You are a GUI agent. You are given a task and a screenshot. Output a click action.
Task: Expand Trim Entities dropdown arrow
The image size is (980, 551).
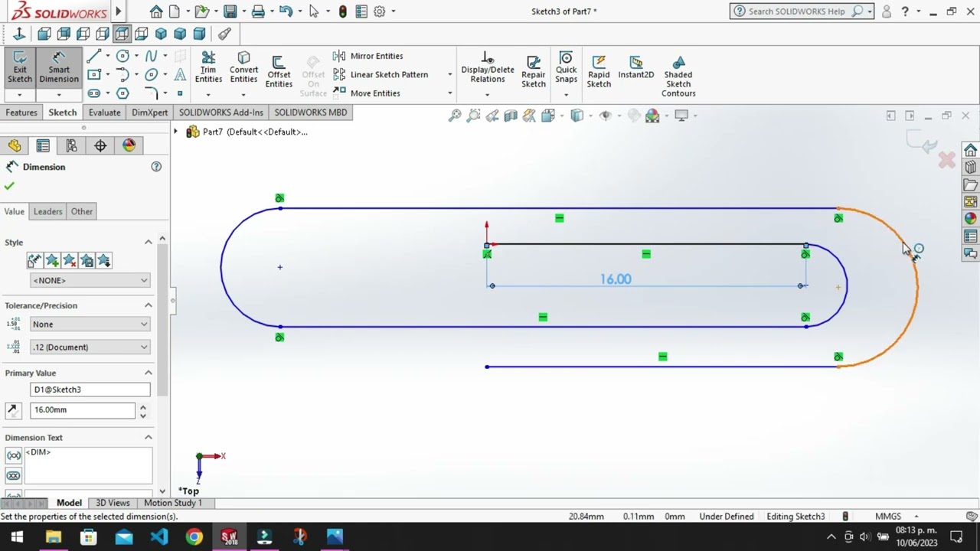208,95
